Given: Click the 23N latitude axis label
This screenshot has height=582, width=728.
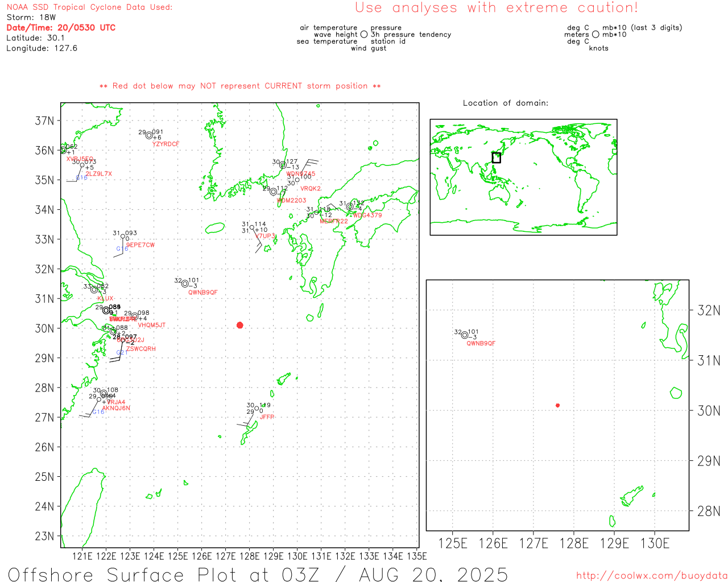Looking at the screenshot, I should click(x=45, y=536).
